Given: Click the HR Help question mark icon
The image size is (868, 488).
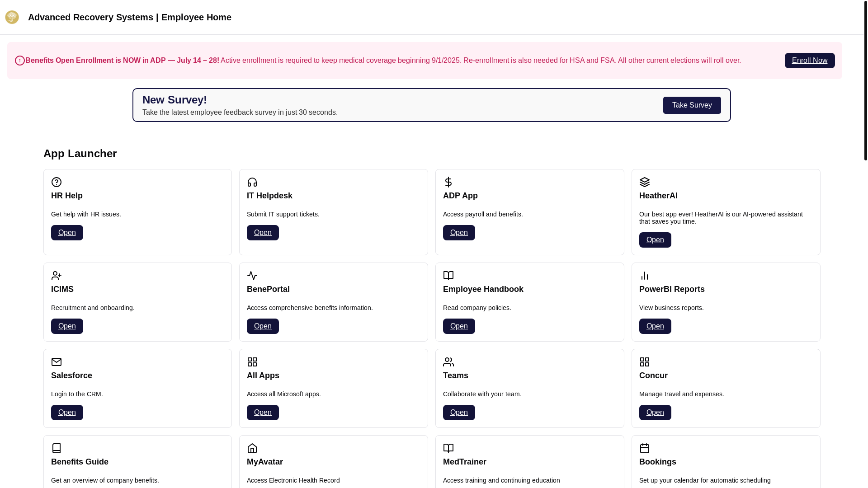Looking at the screenshot, I should 57,182.
